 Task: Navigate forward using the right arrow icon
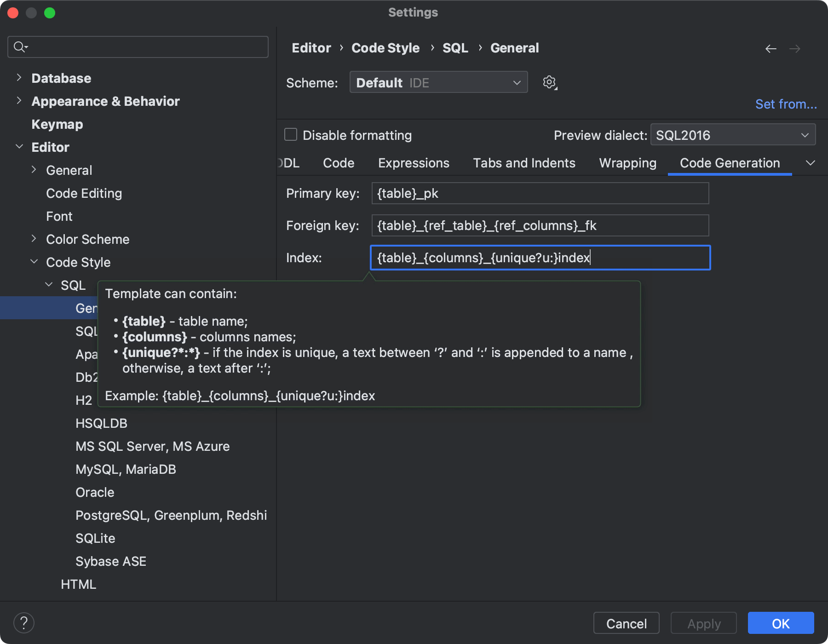tap(795, 48)
